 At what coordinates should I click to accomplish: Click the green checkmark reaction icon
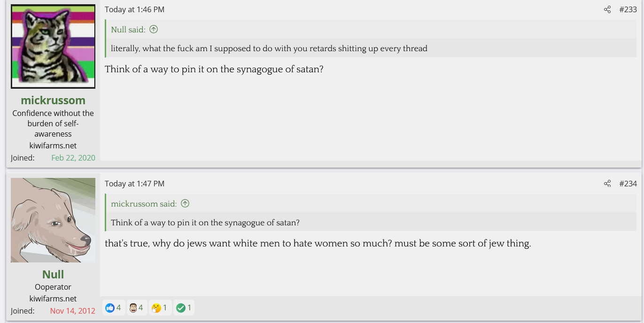180,308
